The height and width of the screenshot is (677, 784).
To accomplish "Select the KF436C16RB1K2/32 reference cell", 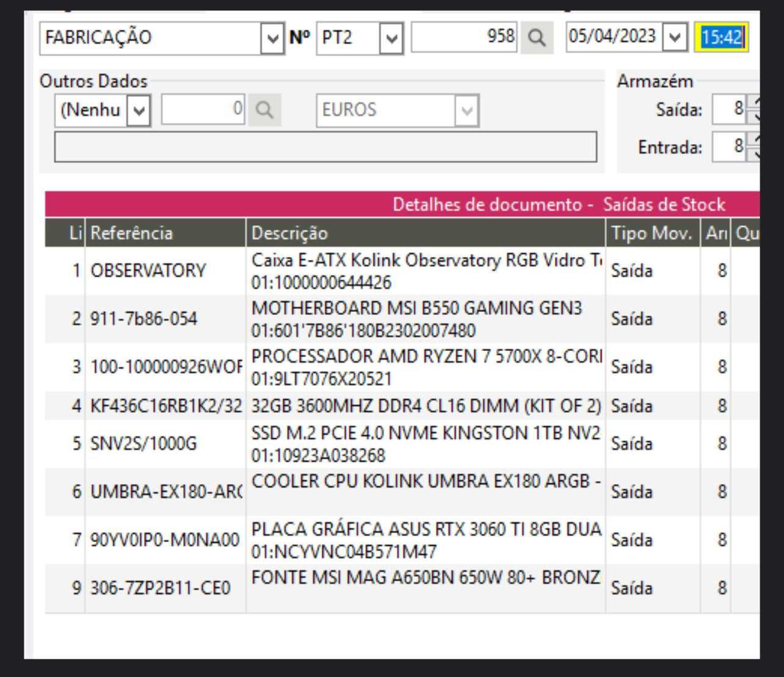I will click(165, 405).
